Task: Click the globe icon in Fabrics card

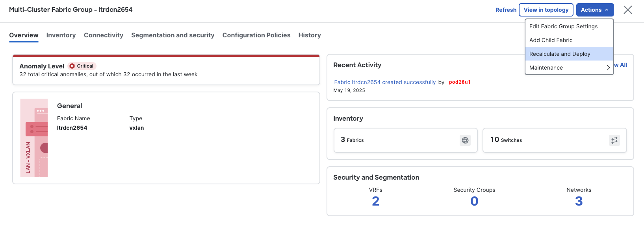Action: click(x=465, y=140)
